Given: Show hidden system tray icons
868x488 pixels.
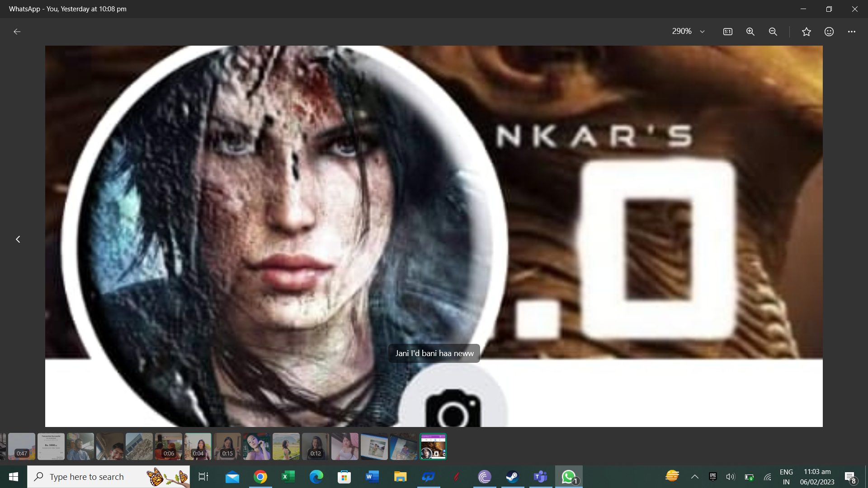Looking at the screenshot, I should click(695, 477).
